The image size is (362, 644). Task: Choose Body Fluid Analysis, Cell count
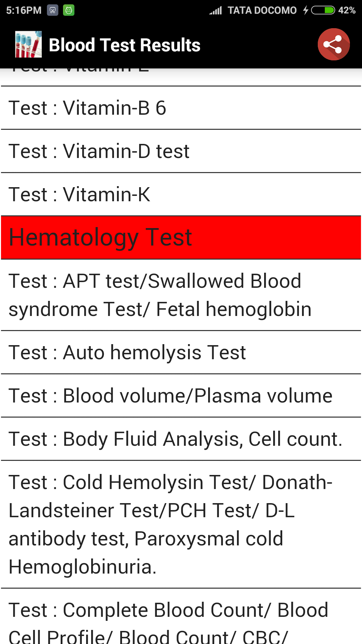[181, 439]
